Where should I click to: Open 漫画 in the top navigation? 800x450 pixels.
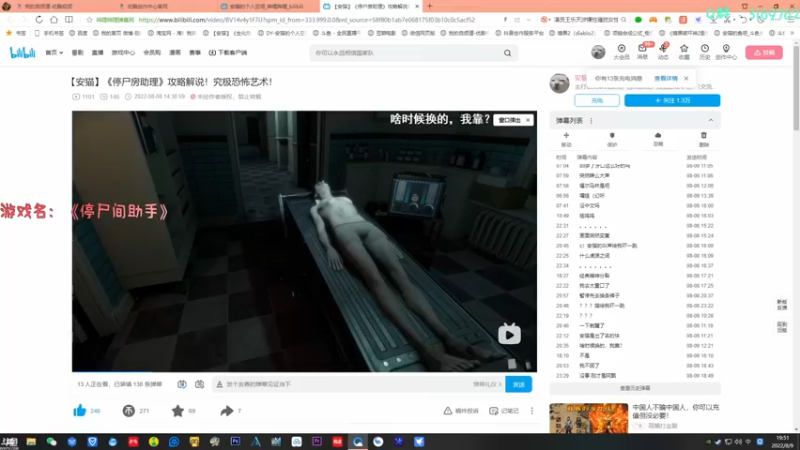tap(175, 53)
